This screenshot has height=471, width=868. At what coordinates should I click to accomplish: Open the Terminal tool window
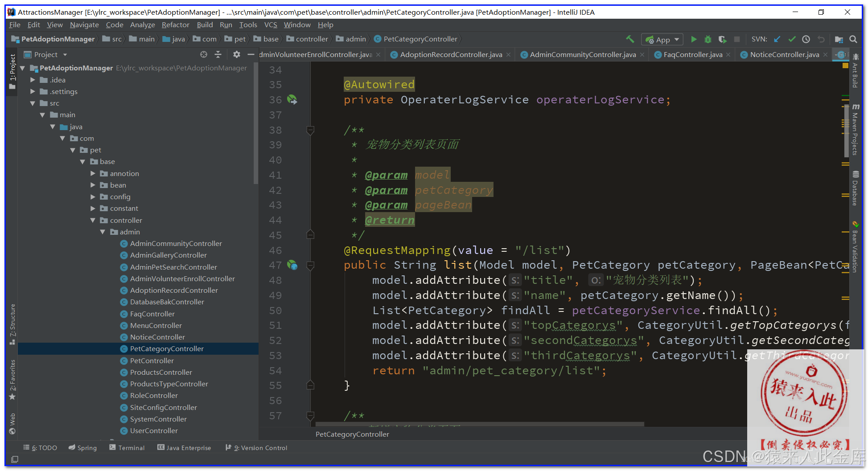[127, 448]
